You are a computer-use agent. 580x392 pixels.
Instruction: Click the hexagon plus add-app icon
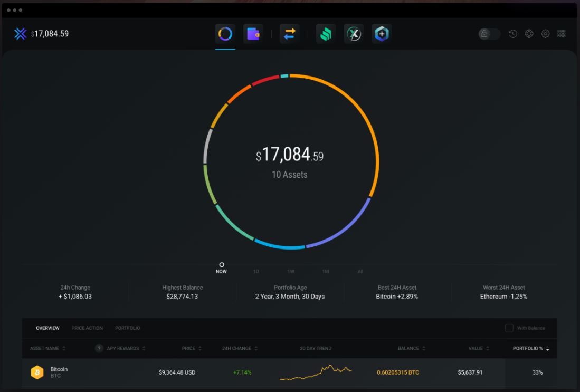[381, 34]
